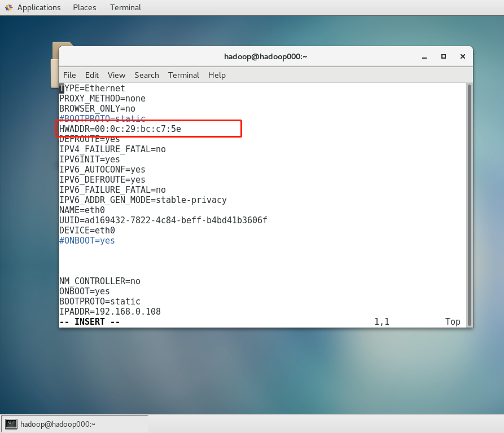
Task: Click the IPV6_DEFROUTE=yes line
Action: (x=102, y=180)
